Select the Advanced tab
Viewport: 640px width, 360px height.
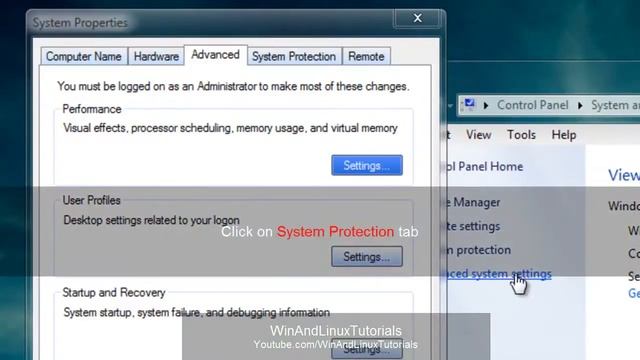tap(216, 55)
